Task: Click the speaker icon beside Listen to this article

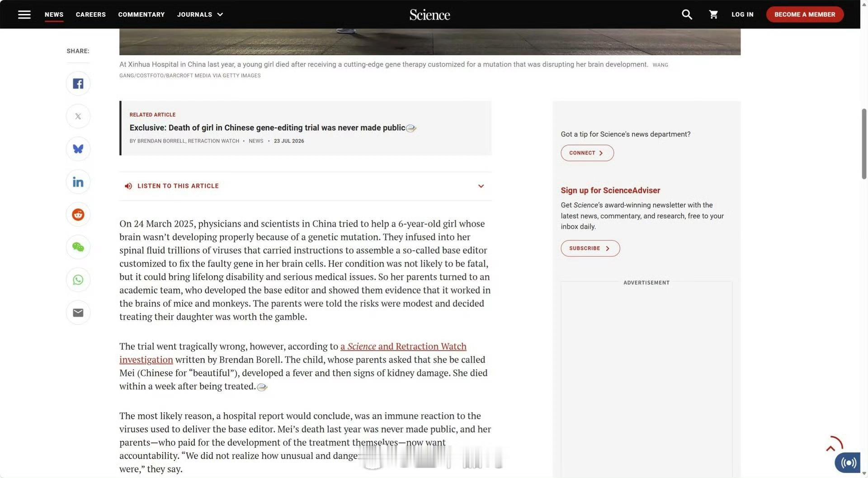Action: (x=128, y=186)
